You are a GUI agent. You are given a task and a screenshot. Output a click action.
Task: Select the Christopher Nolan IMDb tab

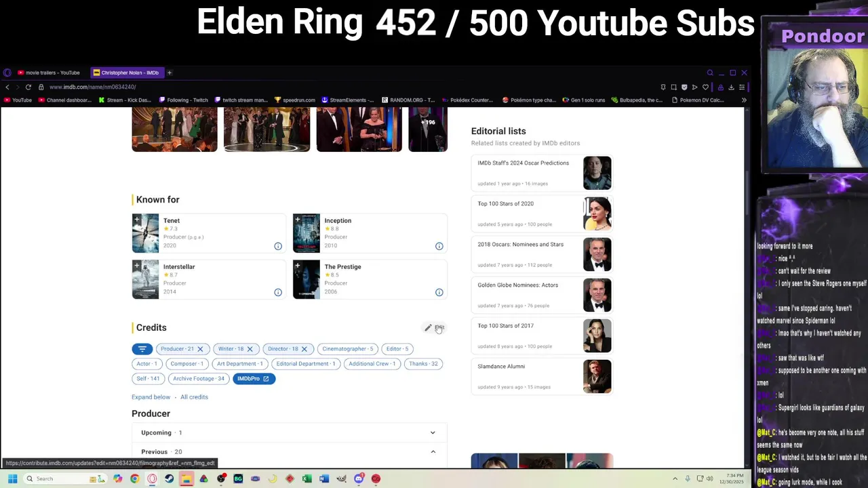coord(126,73)
